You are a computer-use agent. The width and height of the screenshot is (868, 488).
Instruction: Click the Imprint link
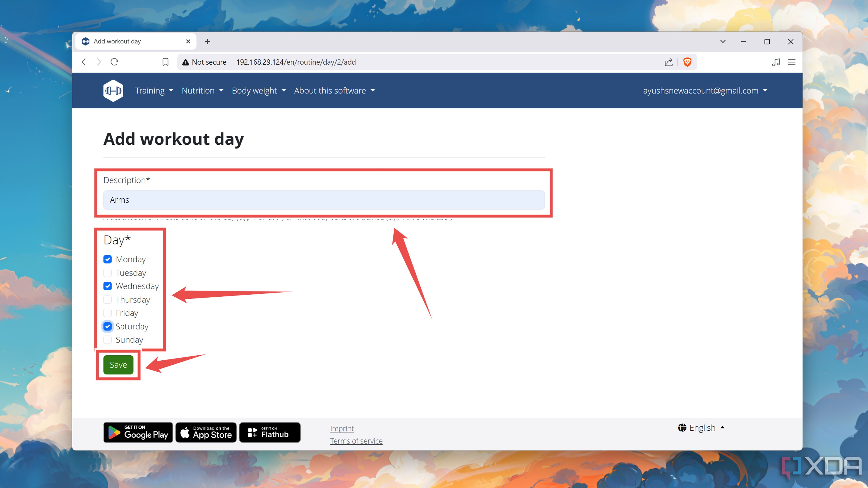point(342,428)
